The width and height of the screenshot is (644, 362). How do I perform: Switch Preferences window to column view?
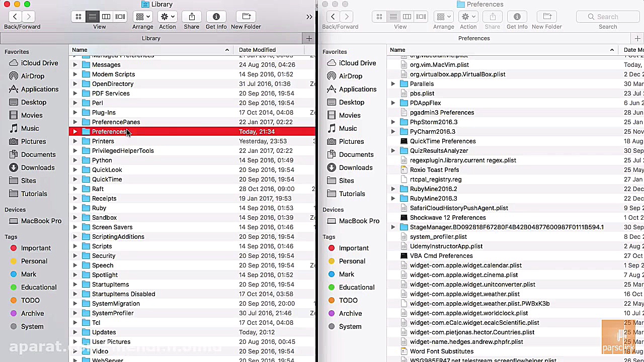tap(407, 17)
